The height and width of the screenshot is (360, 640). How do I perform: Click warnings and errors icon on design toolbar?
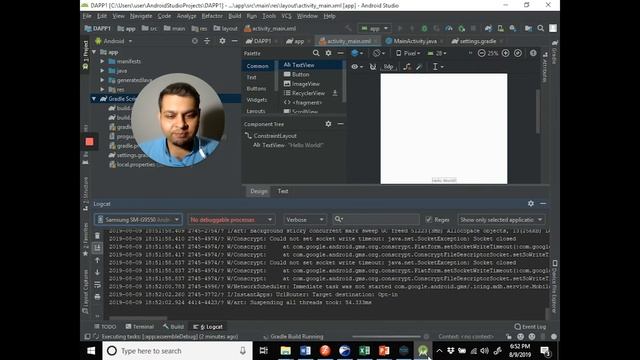coord(533,53)
